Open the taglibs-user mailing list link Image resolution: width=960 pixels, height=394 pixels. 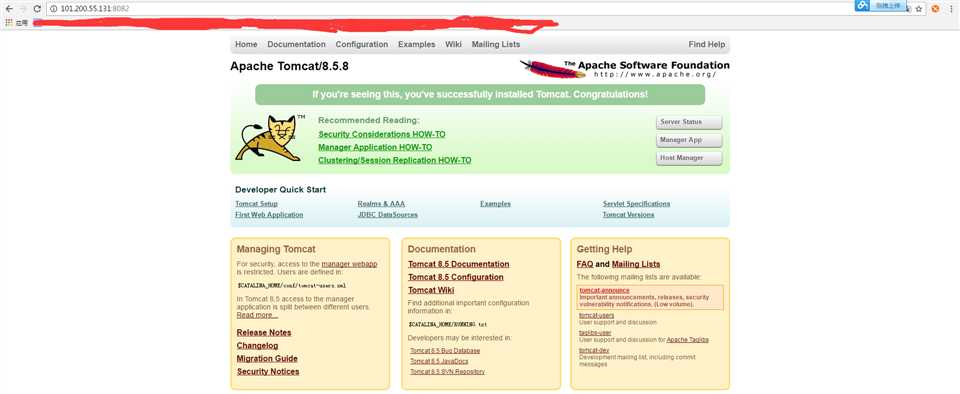595,333
